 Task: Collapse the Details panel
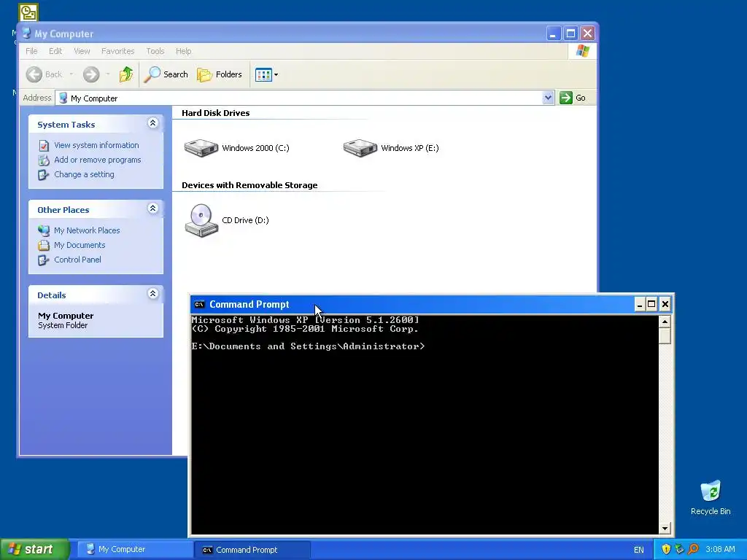pos(152,294)
